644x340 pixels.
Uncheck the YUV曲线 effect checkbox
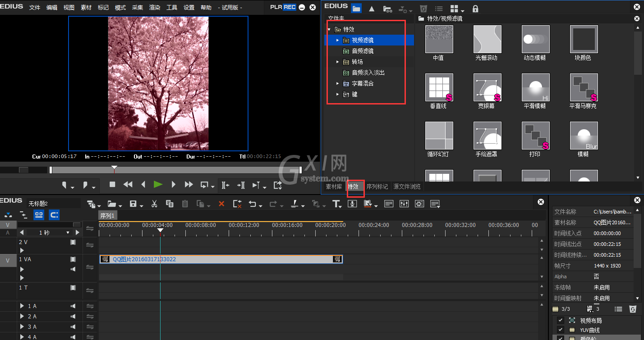pos(560,330)
